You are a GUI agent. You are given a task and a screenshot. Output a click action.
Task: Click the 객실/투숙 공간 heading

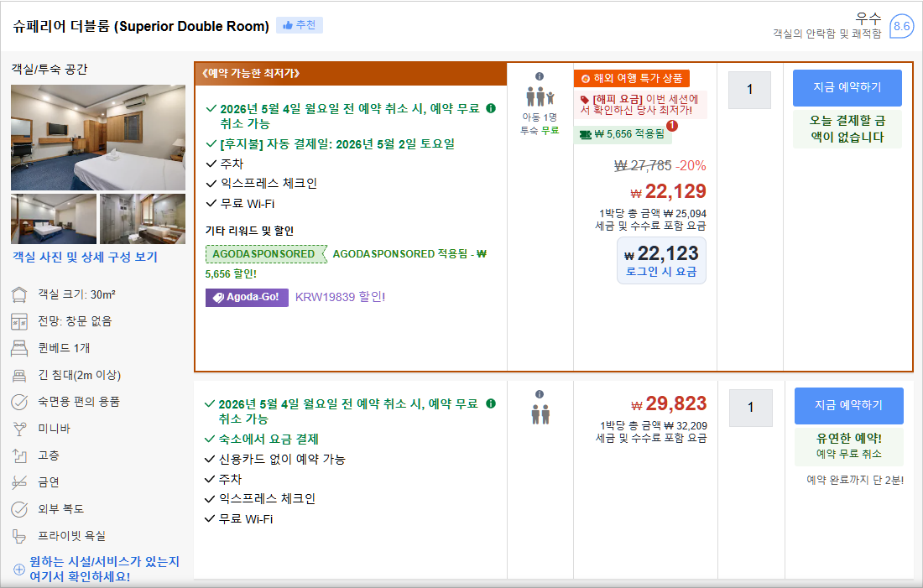(x=50, y=70)
